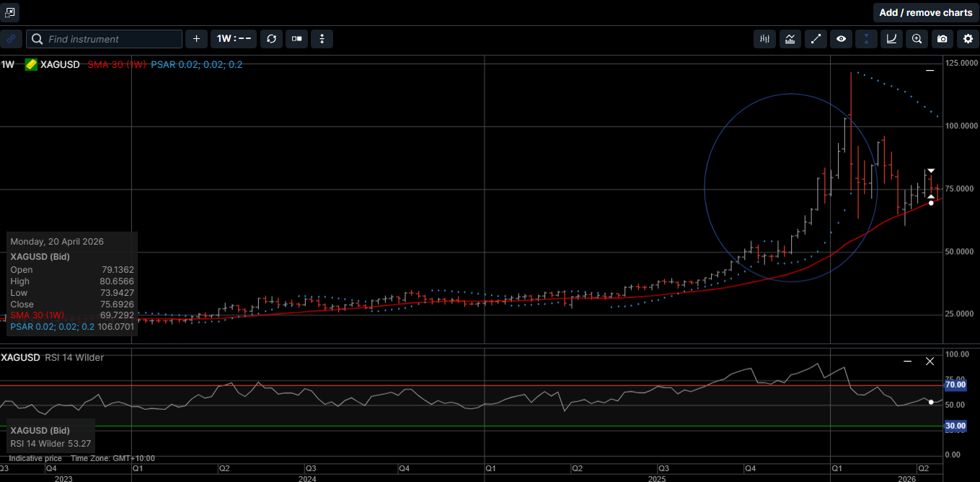
Task: Click the Monday, 20 April 2026 date header
Action: [x=57, y=242]
